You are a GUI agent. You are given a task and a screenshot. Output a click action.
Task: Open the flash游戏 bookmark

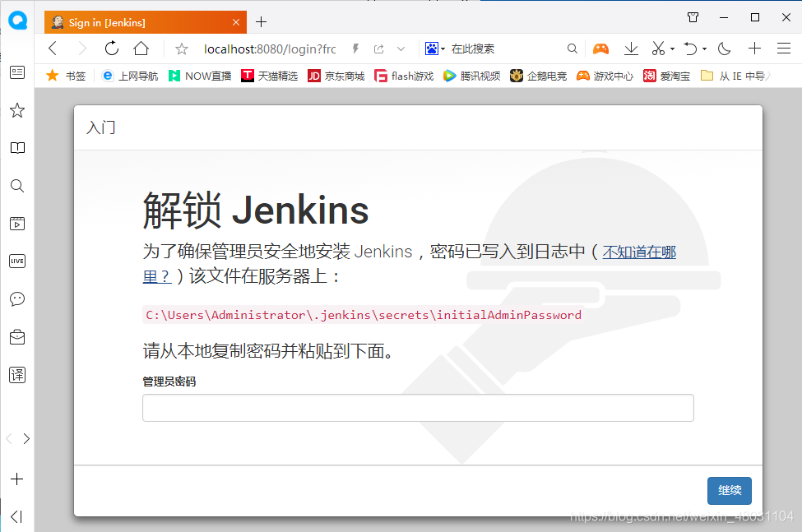(x=404, y=76)
